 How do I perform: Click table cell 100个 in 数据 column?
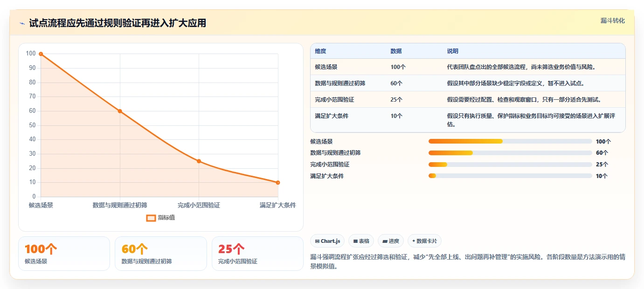tap(398, 67)
